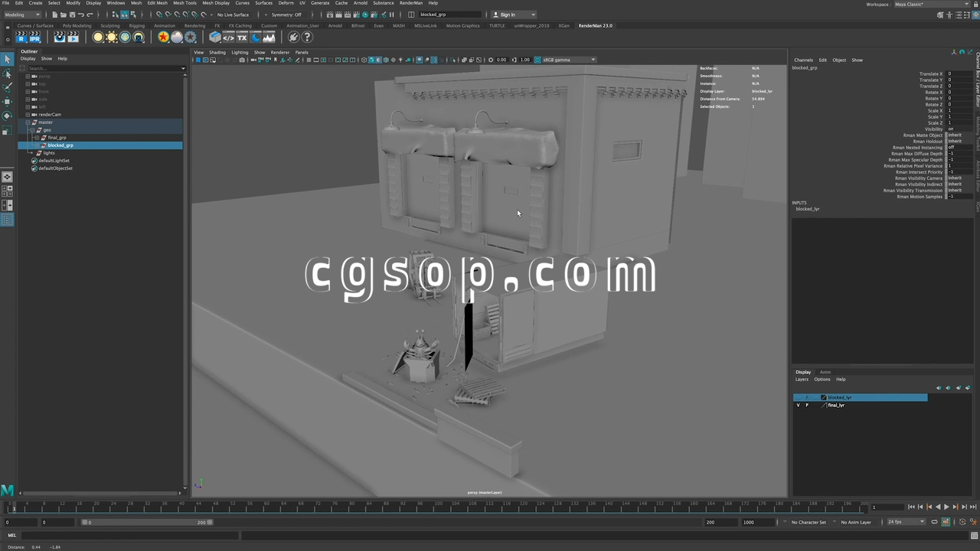Toggle the loop playback button
Image resolution: width=980 pixels, height=551 pixels.
click(936, 522)
